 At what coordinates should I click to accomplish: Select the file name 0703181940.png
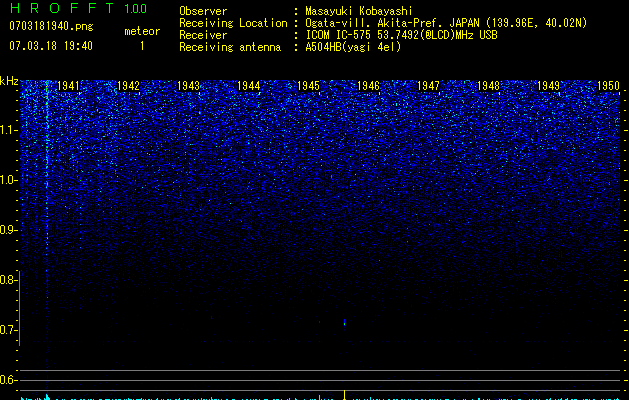(51, 26)
